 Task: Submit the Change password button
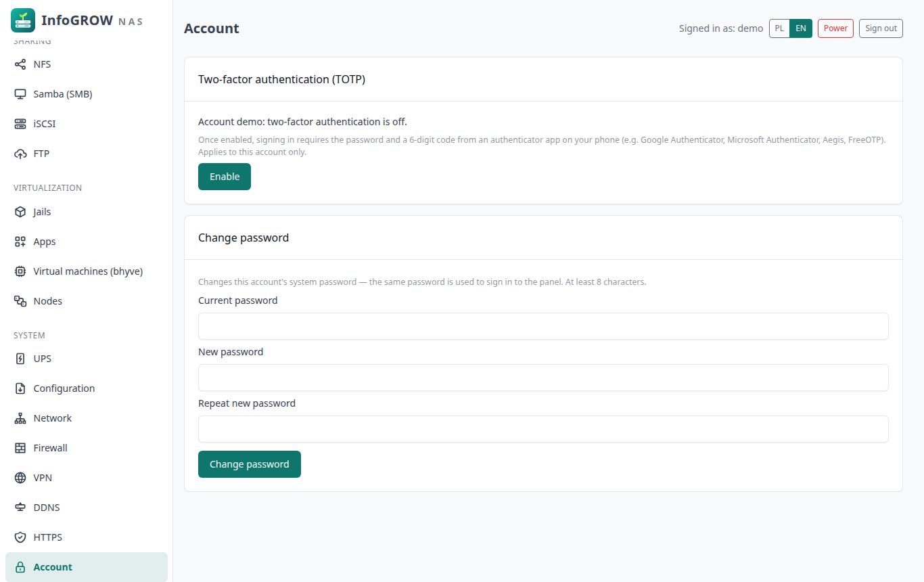[x=250, y=464]
